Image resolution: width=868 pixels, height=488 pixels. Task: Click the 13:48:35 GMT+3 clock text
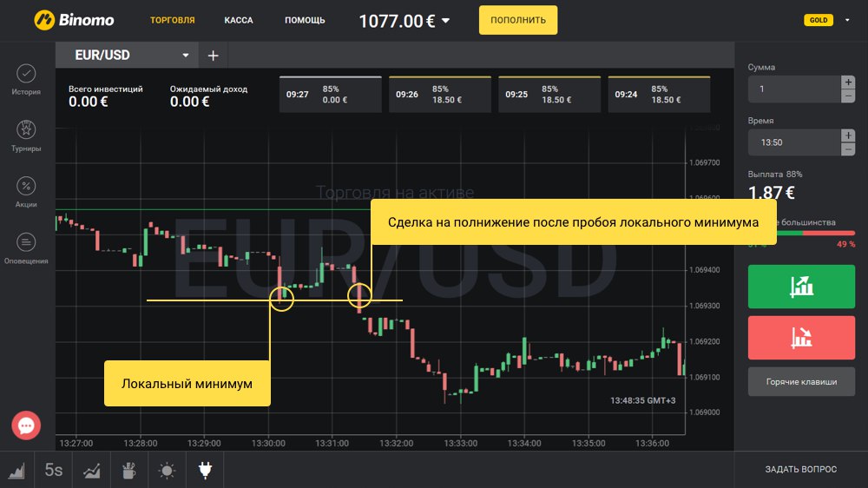[x=642, y=400]
